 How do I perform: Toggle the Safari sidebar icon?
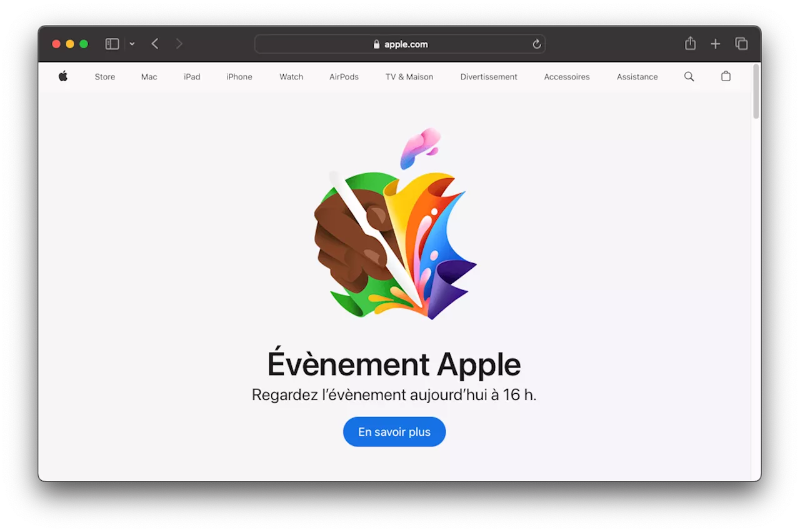pos(112,44)
